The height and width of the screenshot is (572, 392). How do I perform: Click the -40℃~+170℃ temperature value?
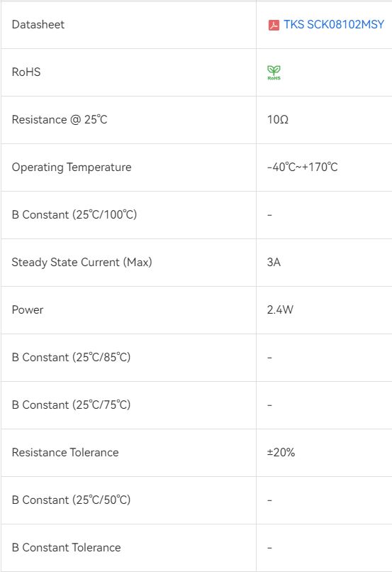302,167
